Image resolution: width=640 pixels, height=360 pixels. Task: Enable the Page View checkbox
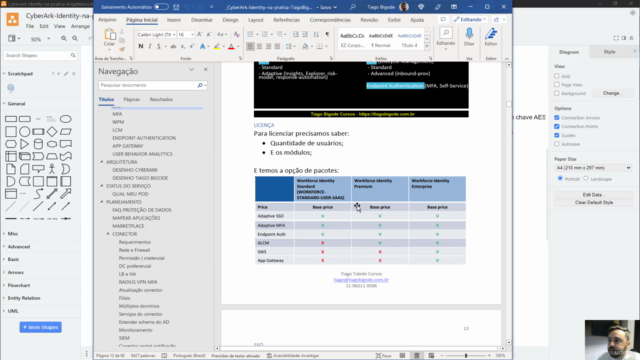click(x=557, y=84)
